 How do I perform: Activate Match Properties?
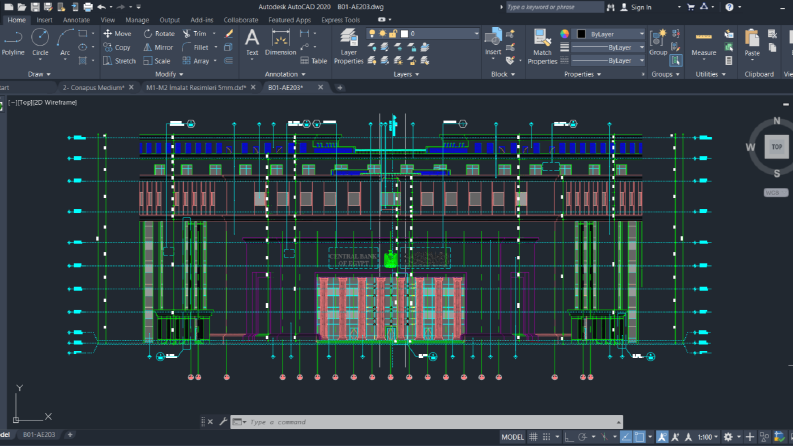542,47
